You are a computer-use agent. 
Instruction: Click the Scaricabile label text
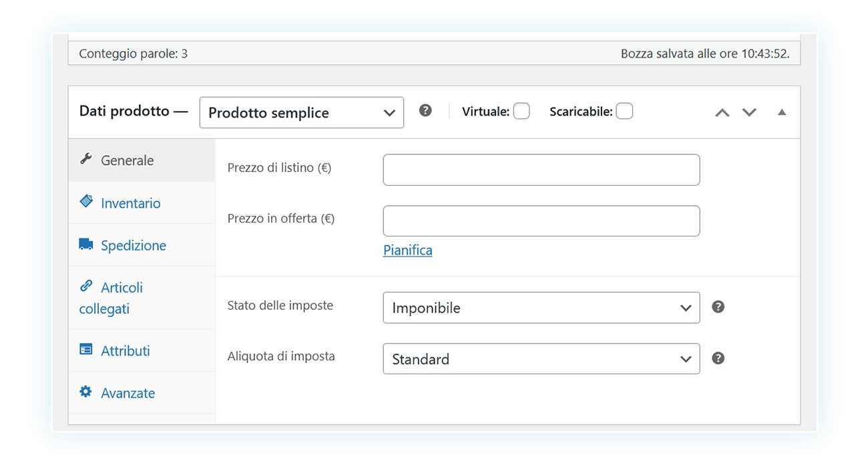tap(581, 112)
